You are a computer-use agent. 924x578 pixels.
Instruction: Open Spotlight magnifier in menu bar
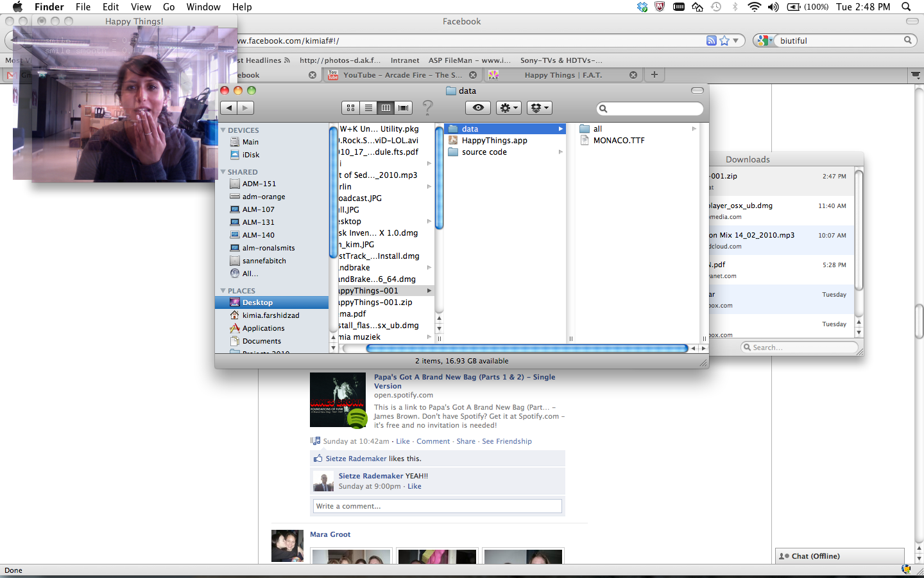(906, 7)
